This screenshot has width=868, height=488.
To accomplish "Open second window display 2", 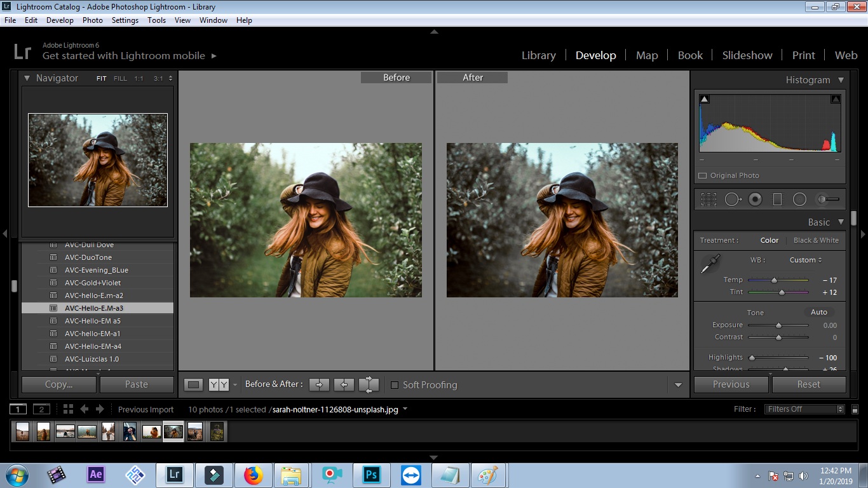I will [41, 409].
